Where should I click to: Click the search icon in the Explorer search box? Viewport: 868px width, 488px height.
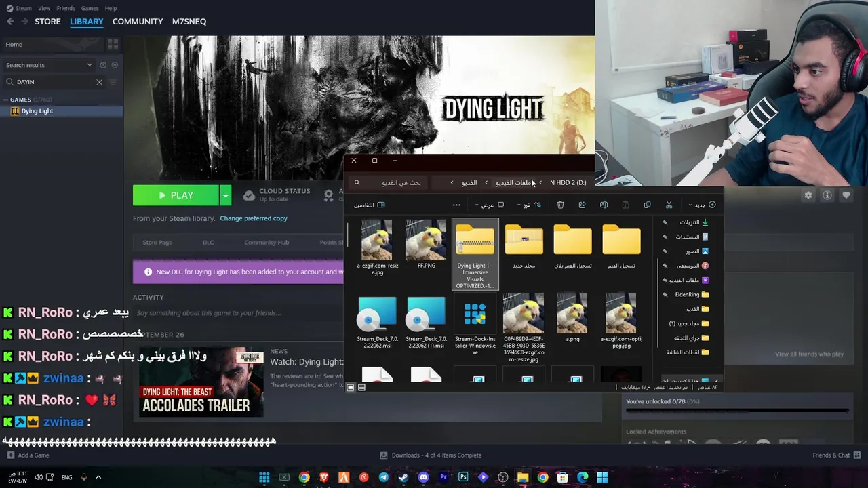pos(357,183)
